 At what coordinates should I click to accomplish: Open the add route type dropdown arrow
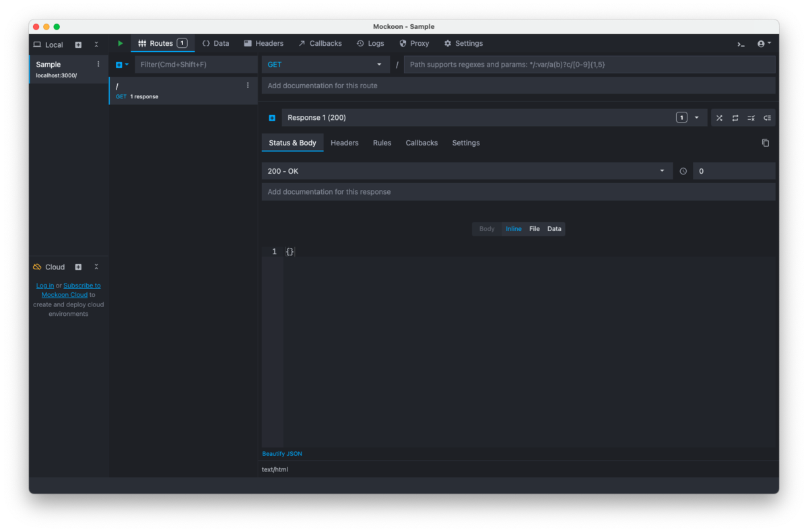coord(127,65)
